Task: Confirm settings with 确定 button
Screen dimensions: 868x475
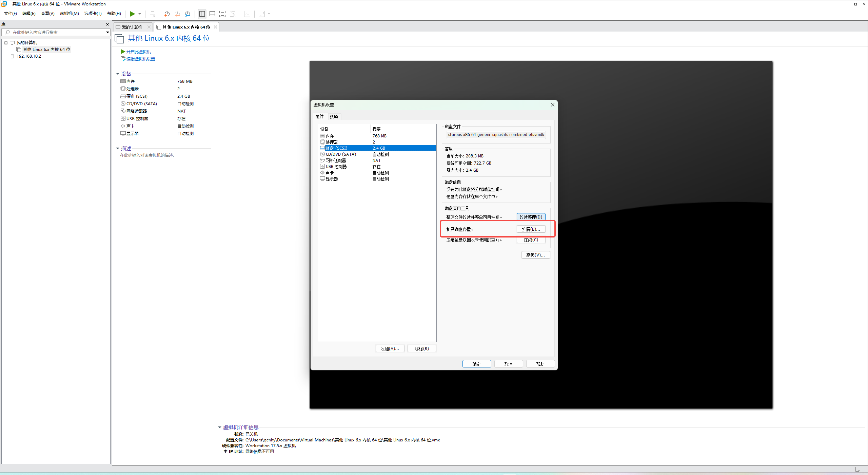Action: pyautogui.click(x=476, y=364)
